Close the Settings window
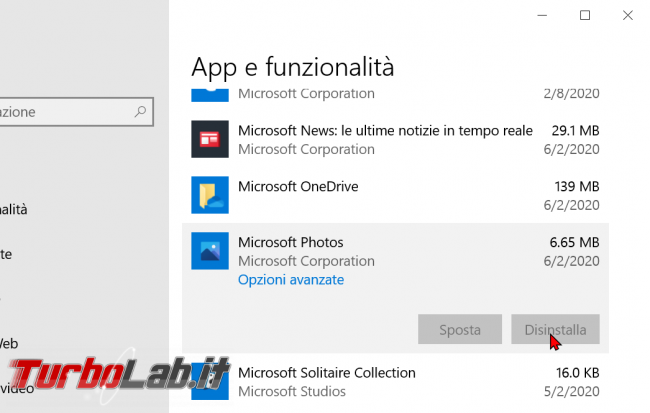The height and width of the screenshot is (413, 650). pos(628,15)
